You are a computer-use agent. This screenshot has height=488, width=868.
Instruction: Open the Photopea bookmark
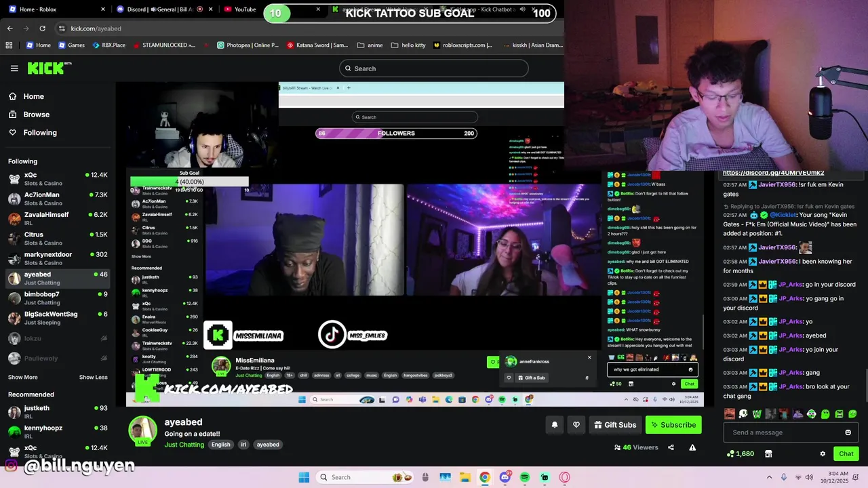tap(248, 45)
